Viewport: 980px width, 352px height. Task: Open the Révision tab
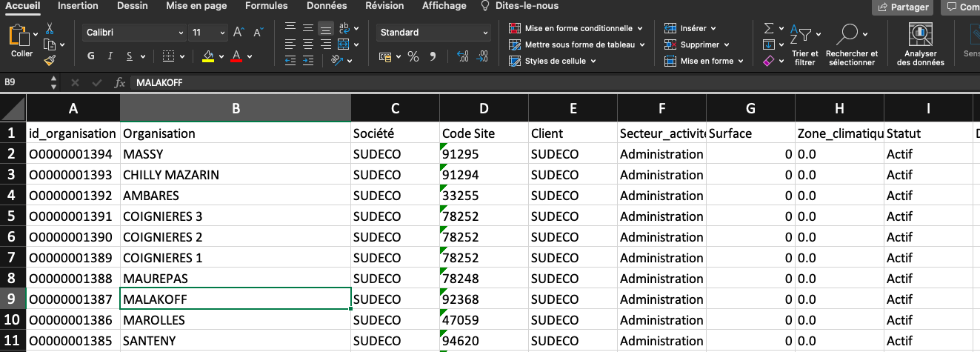coord(384,6)
